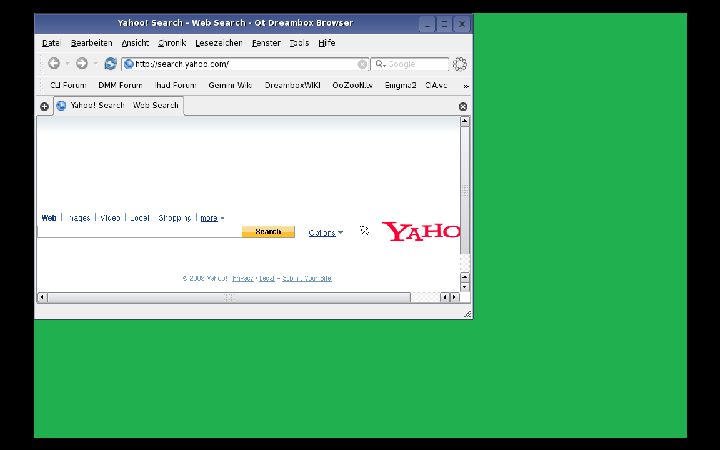Click the far-right horizontal scrollbar arrow
720x450 pixels.
(455, 297)
